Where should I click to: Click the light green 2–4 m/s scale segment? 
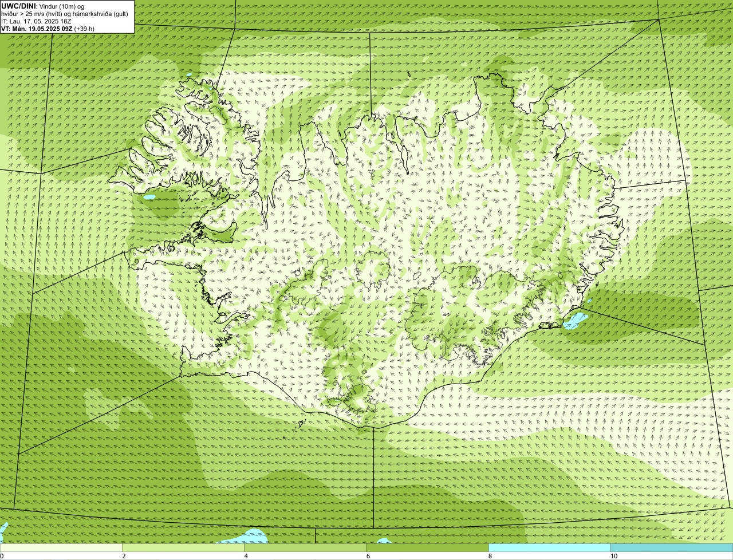tap(183, 548)
